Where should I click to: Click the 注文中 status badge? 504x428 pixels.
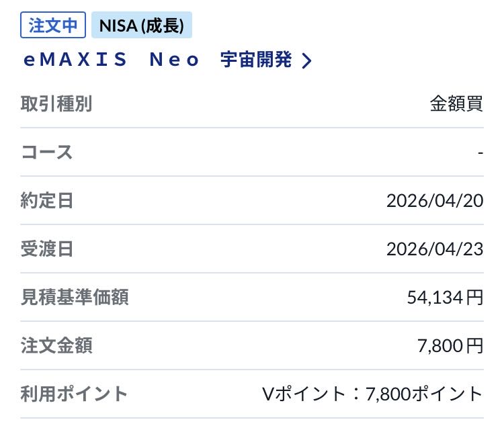[54, 26]
